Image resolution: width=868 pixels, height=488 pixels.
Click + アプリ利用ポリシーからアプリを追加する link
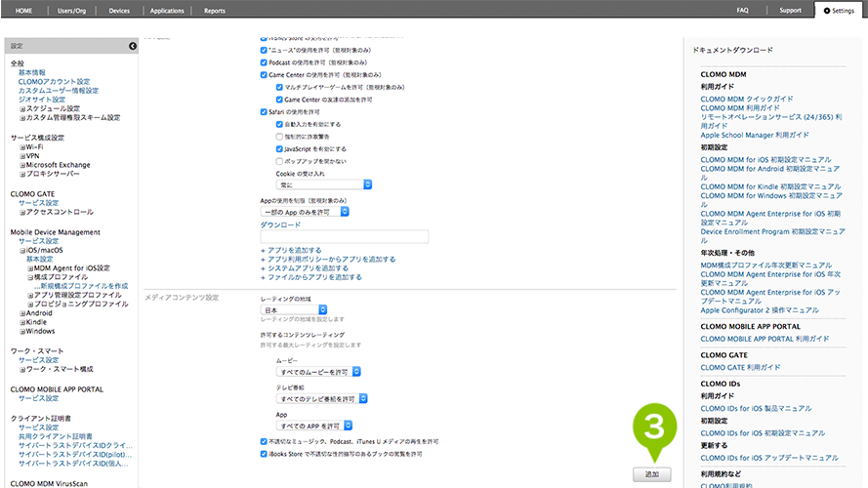click(x=328, y=259)
